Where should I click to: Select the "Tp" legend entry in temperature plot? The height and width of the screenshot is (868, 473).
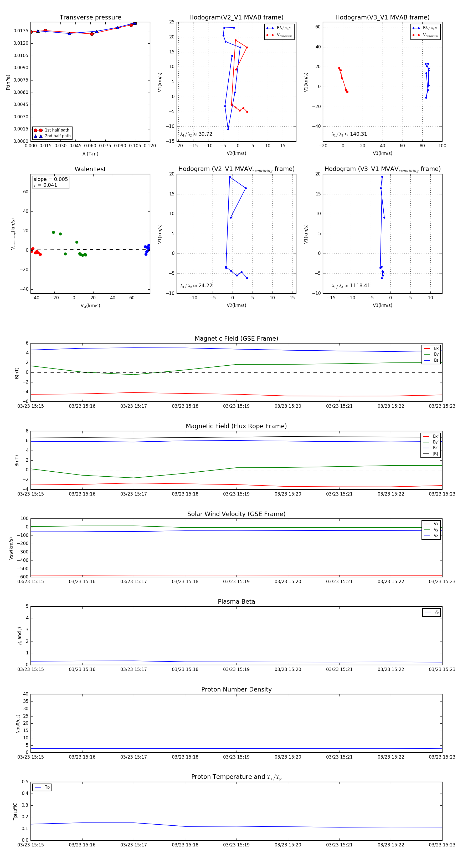(42, 788)
